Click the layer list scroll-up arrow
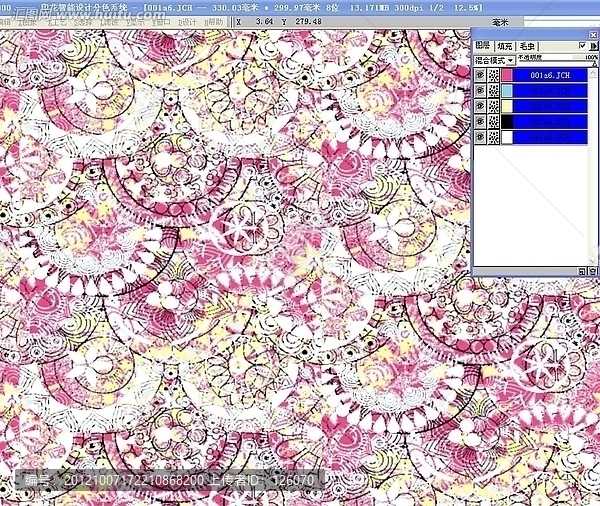 pos(593,71)
